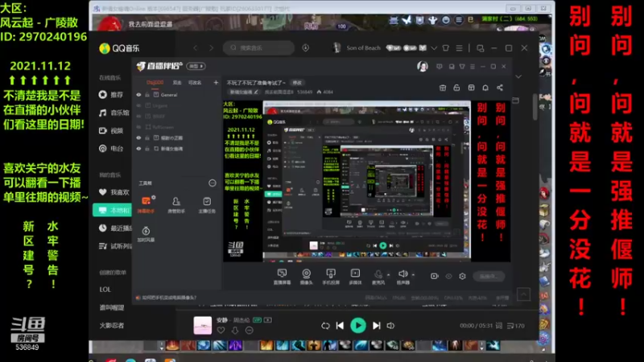The image size is (644, 362).
Task: Open the timer tool under 弹幕助手
Action: coord(146,234)
